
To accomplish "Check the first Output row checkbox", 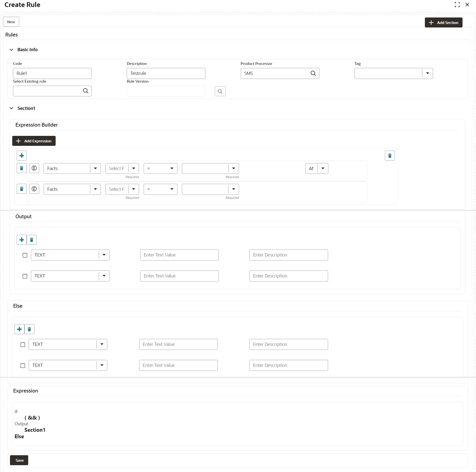I will [25, 255].
